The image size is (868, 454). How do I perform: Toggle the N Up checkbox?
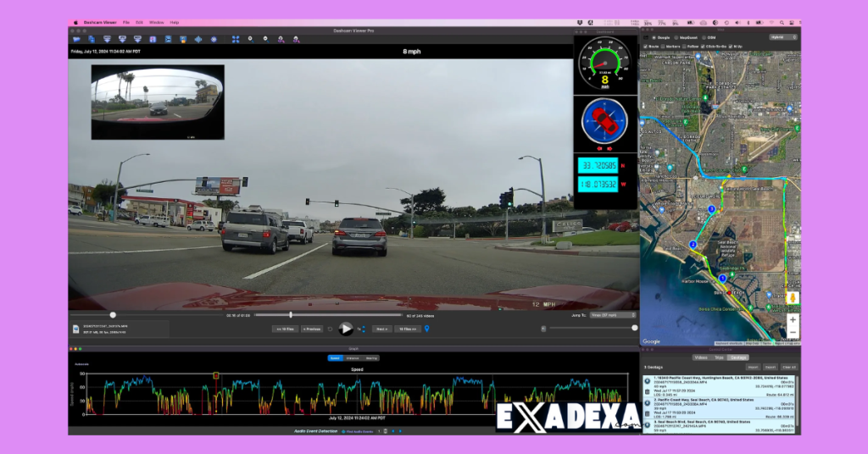tap(730, 47)
